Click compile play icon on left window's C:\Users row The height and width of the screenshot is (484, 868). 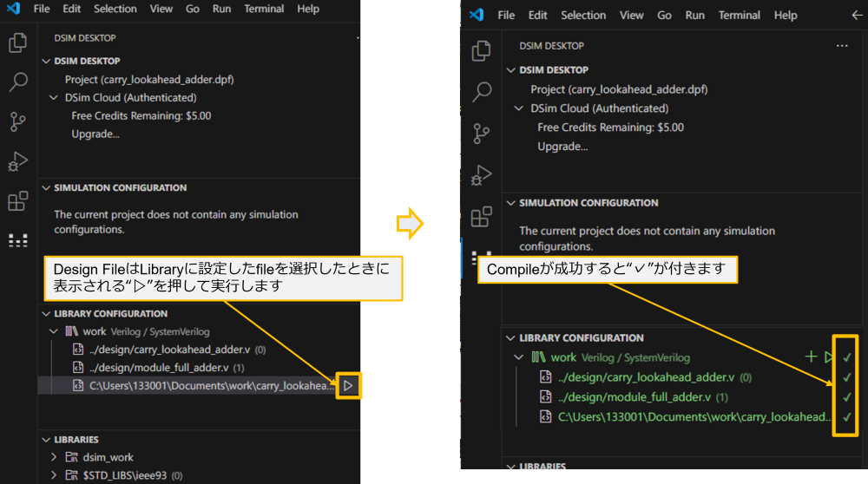tap(348, 385)
